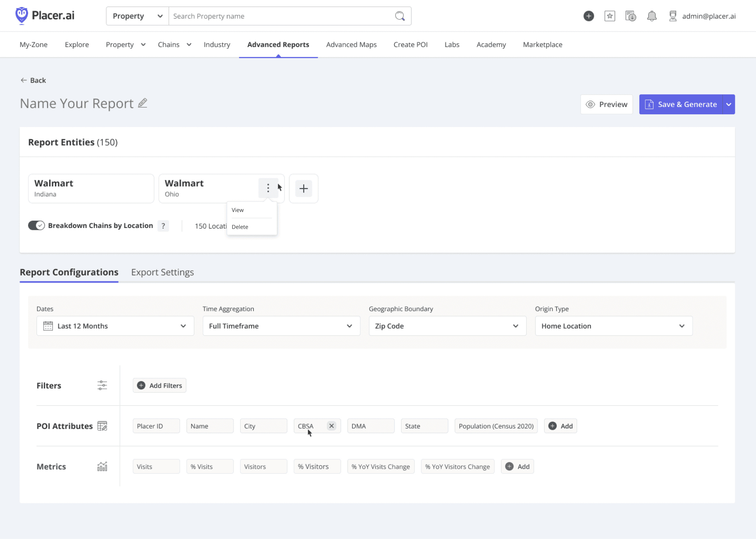Image resolution: width=756 pixels, height=539 pixels.
Task: Click the help question mark beside Breakdown Chains
Action: [163, 226]
